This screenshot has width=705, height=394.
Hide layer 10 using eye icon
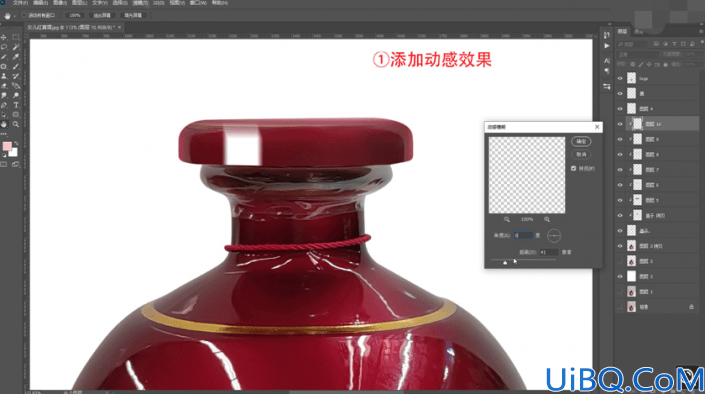620,124
